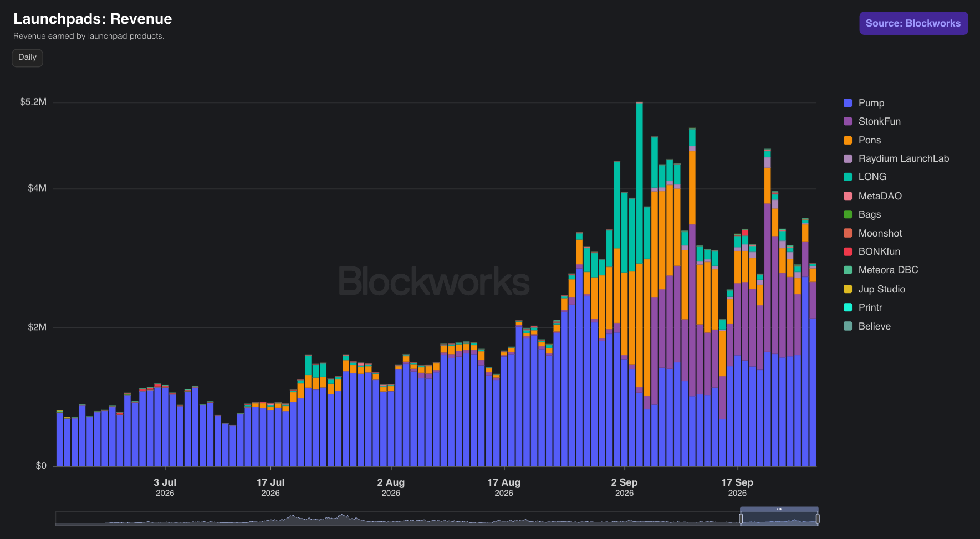The width and height of the screenshot is (980, 539).
Task: Click the yellow Jup Studio legend color square
Action: tap(848, 289)
